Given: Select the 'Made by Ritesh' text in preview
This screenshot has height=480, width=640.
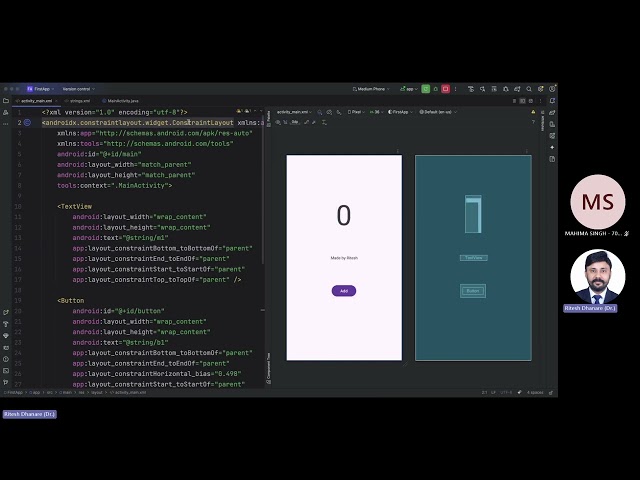Looking at the screenshot, I should [x=344, y=258].
